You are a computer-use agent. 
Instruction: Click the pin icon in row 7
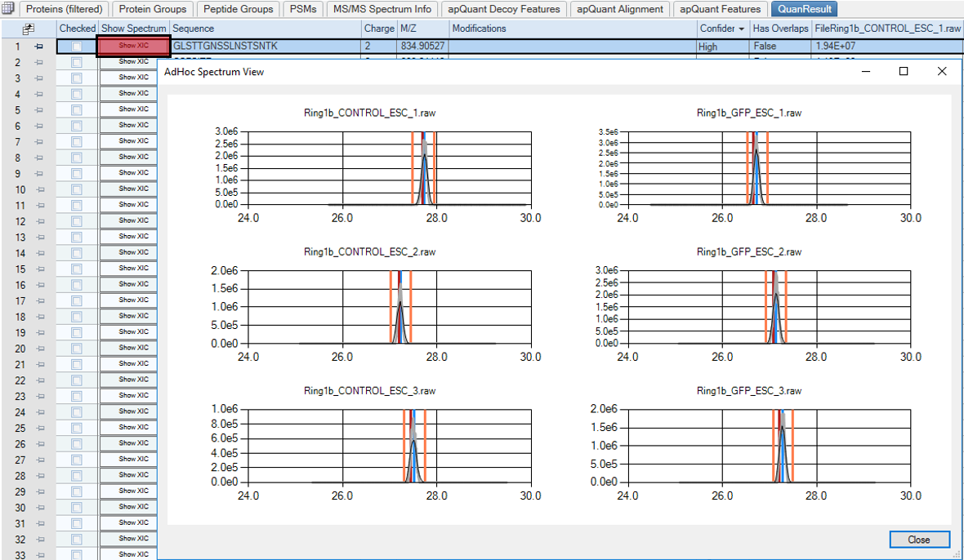point(39,142)
